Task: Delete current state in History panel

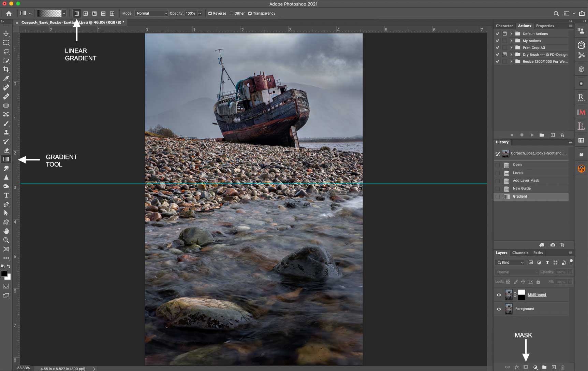Action: (562, 245)
